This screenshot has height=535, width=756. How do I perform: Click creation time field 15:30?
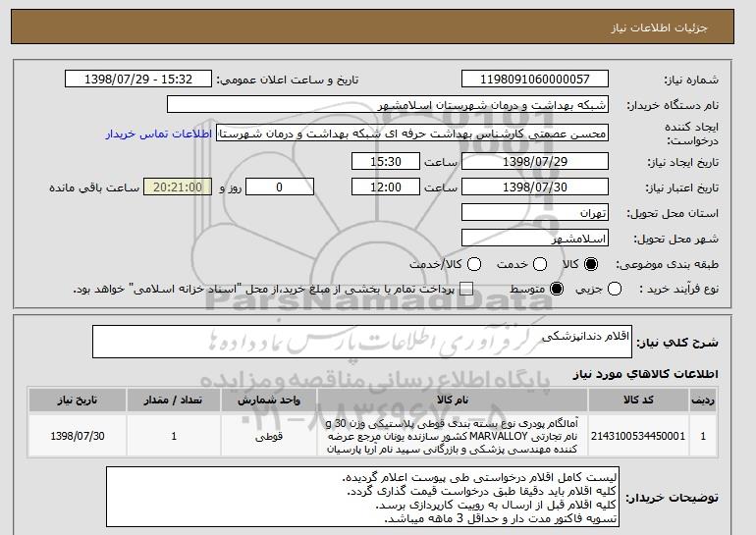pos(386,161)
